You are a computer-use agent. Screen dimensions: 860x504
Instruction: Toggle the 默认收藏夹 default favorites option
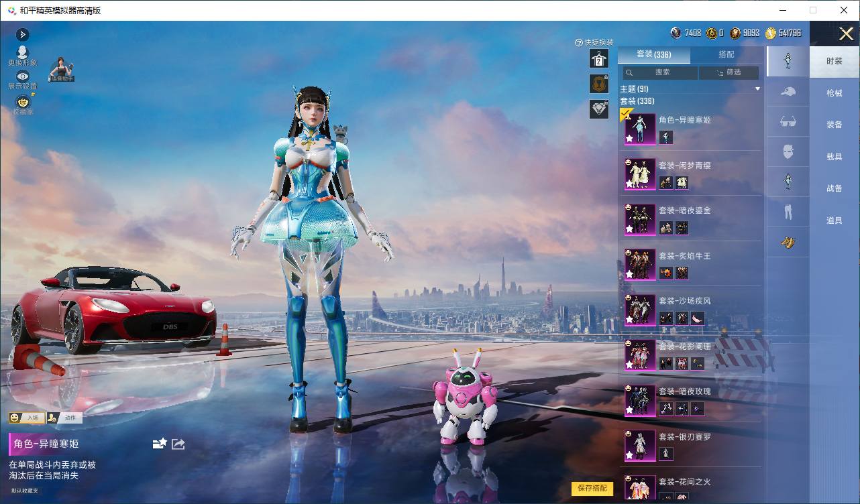pyautogui.click(x=25, y=491)
